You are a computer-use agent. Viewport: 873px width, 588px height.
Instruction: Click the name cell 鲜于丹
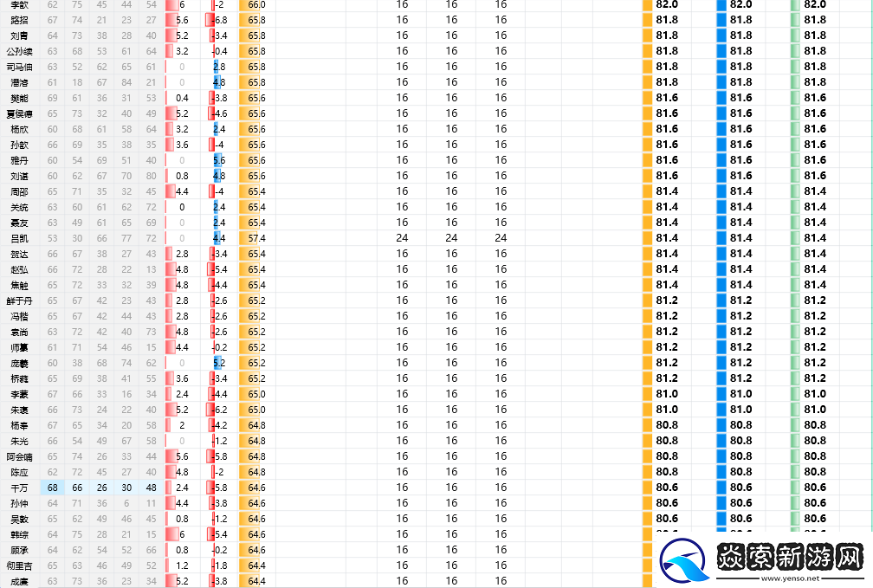click(19, 300)
